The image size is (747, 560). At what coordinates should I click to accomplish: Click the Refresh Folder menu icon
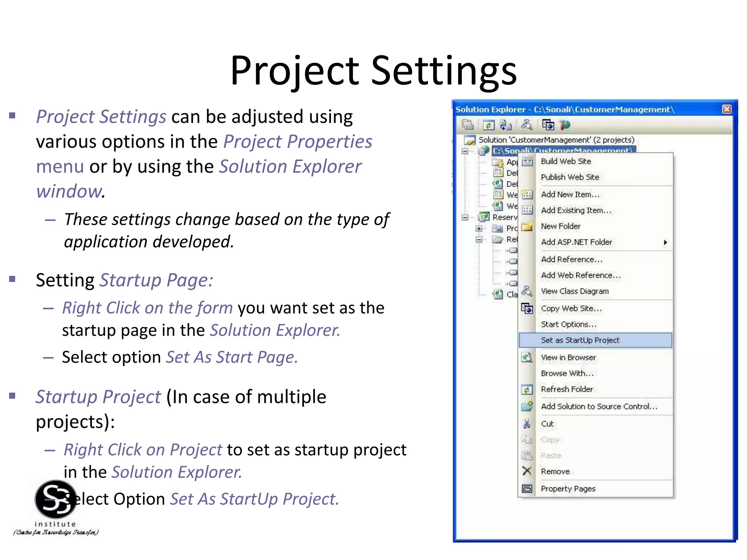point(527,389)
